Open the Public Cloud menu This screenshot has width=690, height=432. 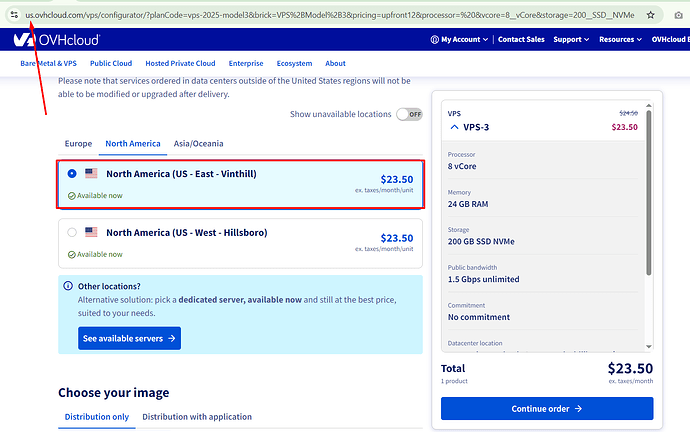[111, 63]
